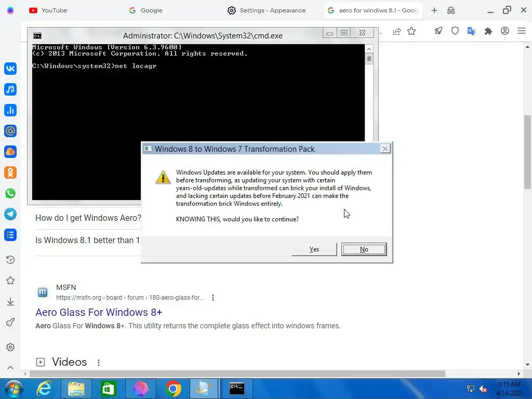Click the browser logo icon top-left
The image size is (532, 399).
coord(10,10)
